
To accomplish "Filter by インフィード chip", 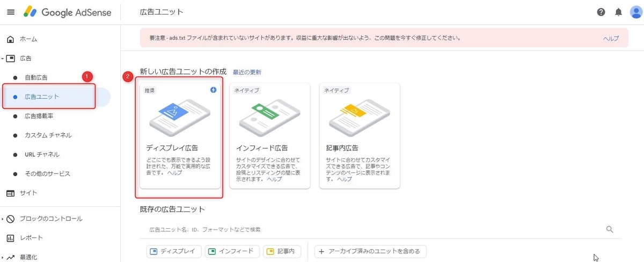I will click(232, 251).
